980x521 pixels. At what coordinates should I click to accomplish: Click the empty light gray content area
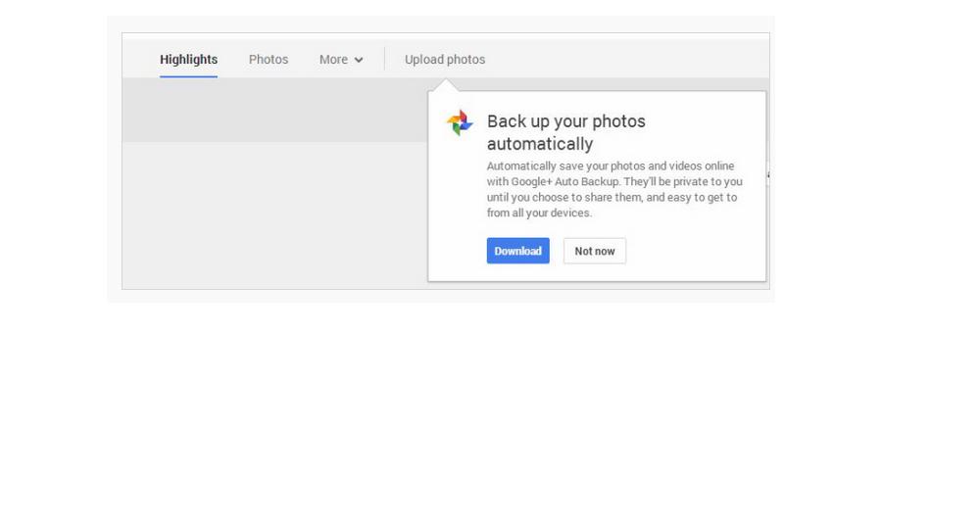tap(275, 215)
